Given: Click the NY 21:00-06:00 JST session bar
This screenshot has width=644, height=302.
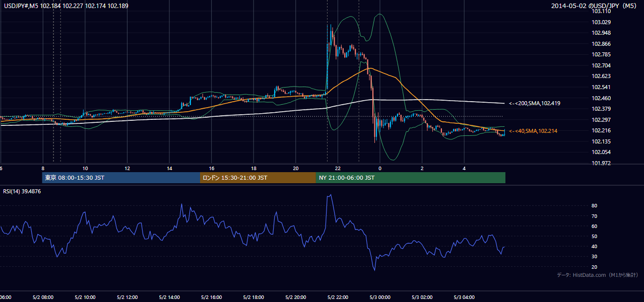Looking at the screenshot, I should coord(411,178).
